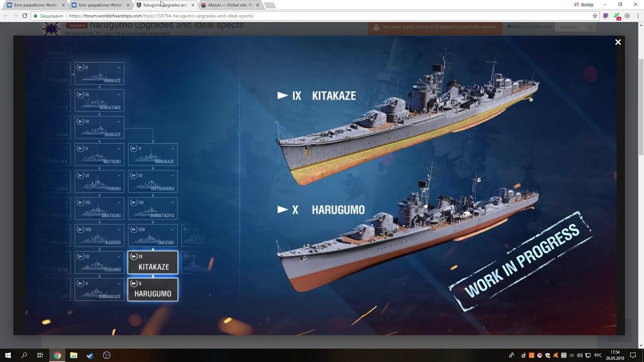The height and width of the screenshot is (362, 644).
Task: Click the address bar URL field
Action: (x=302, y=16)
